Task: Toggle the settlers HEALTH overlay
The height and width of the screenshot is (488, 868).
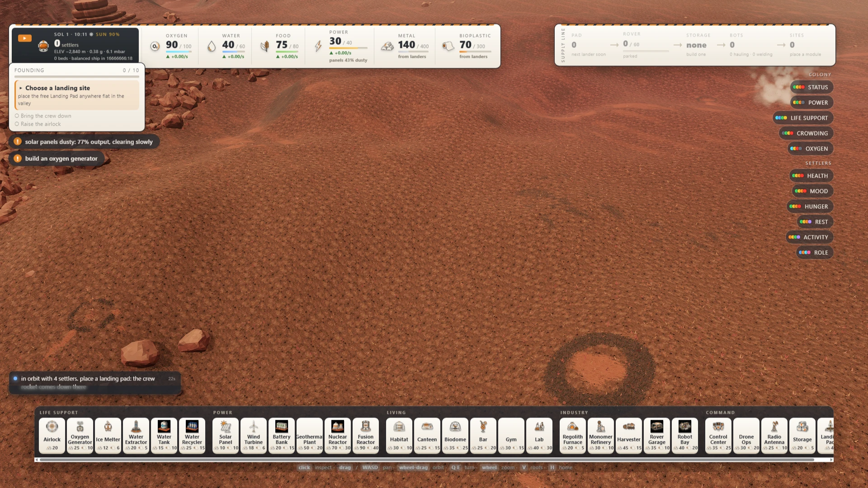Action: click(x=811, y=176)
